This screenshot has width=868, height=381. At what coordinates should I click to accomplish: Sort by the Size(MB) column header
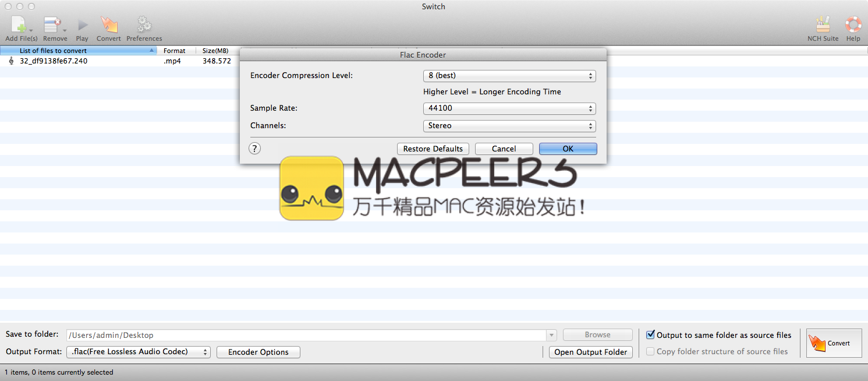[x=215, y=51]
